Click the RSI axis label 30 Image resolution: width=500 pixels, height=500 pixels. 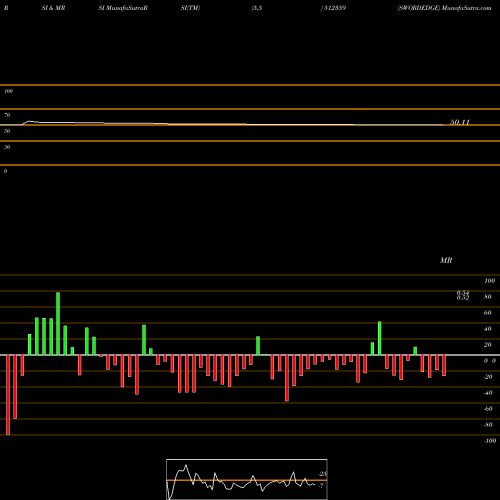pos(7,147)
